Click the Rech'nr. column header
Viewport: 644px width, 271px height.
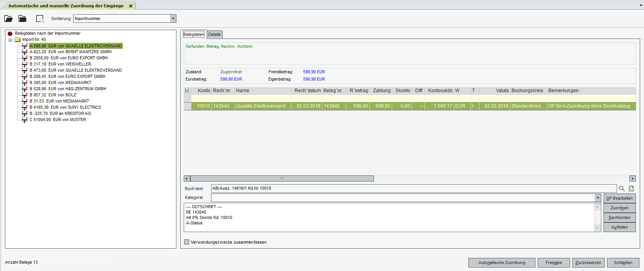[x=223, y=91]
